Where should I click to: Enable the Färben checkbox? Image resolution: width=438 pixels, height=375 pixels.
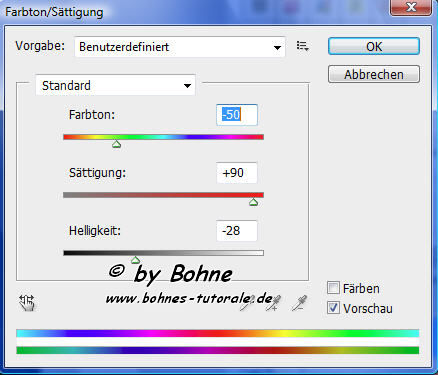(x=333, y=288)
